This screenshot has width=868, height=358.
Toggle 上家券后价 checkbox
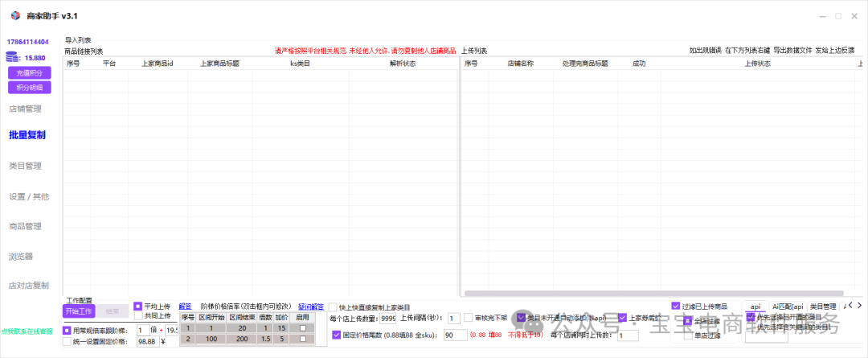pyautogui.click(x=622, y=318)
